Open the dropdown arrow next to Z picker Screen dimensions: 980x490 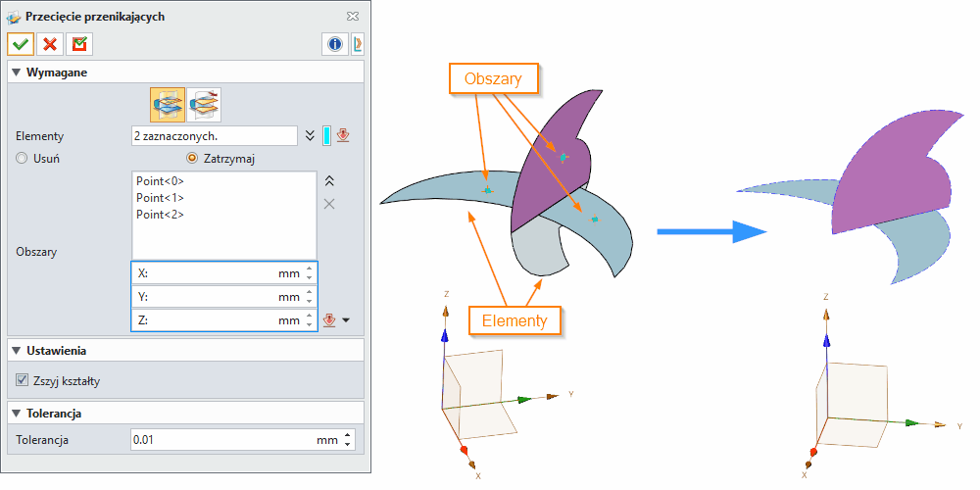click(346, 320)
